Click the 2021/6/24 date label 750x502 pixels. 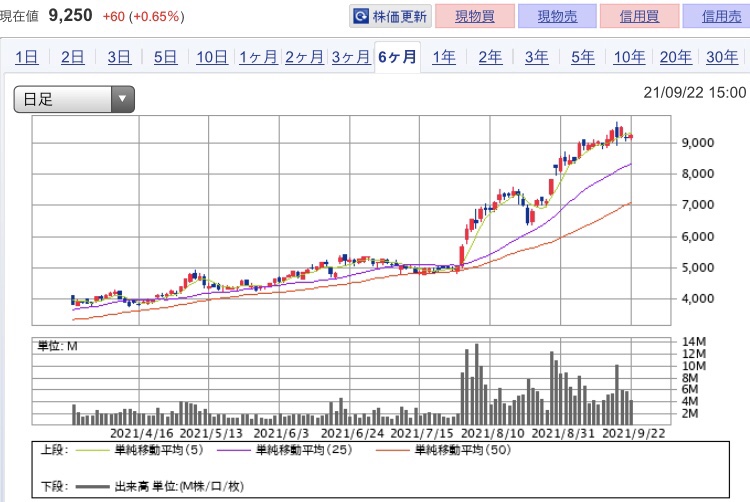(352, 434)
